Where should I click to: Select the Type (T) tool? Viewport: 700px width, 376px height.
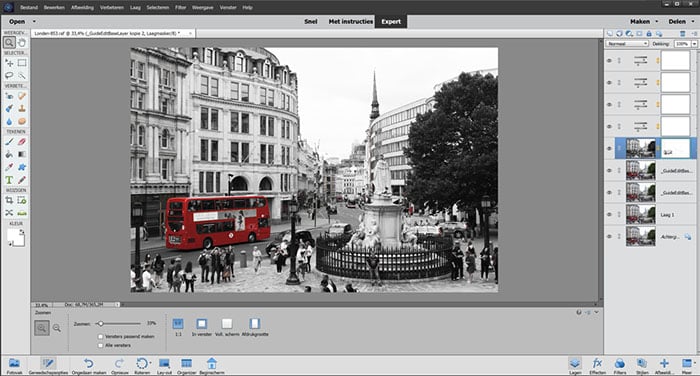click(9, 180)
